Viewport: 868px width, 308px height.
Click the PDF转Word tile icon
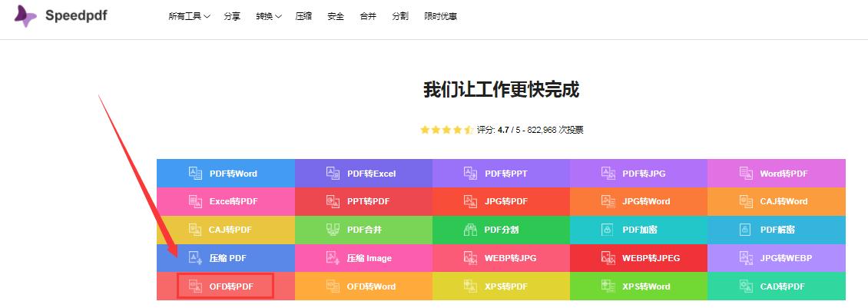[195, 174]
